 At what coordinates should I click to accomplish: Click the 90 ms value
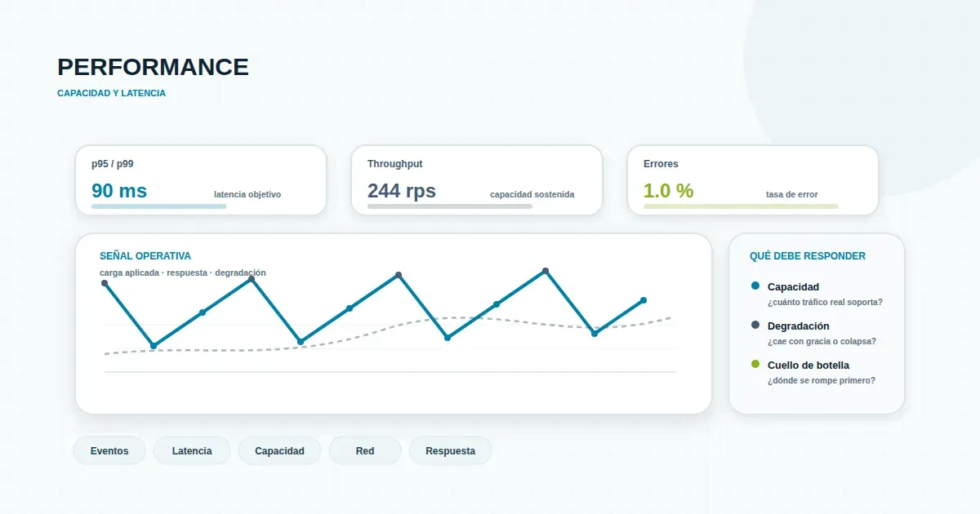coord(119,191)
